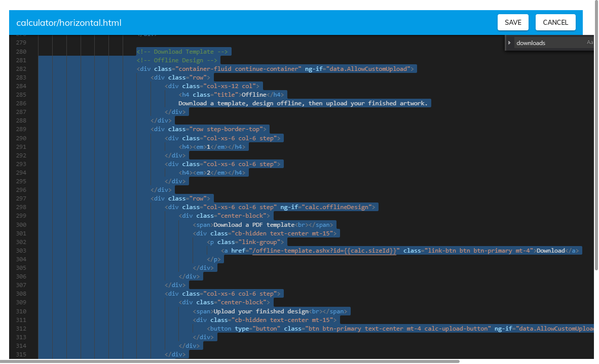
Task: Select line number 280 in the gutter
Action: pos(21,52)
